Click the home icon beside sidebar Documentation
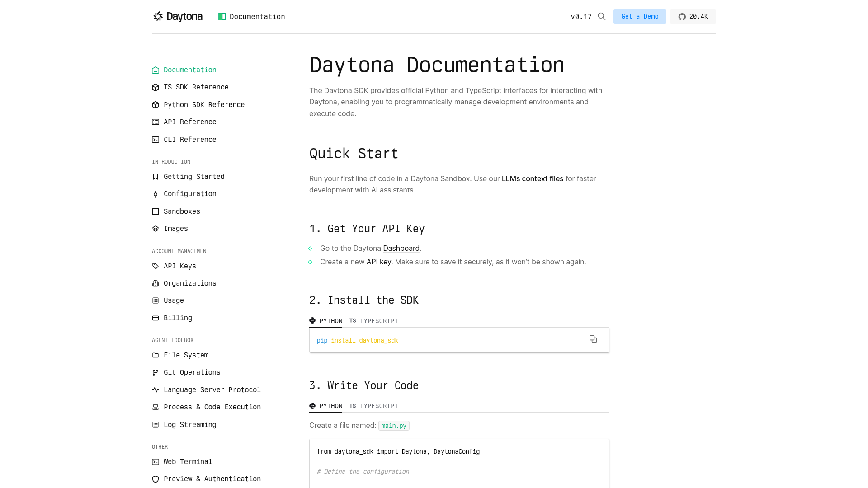The height and width of the screenshot is (488, 868). pos(156,70)
